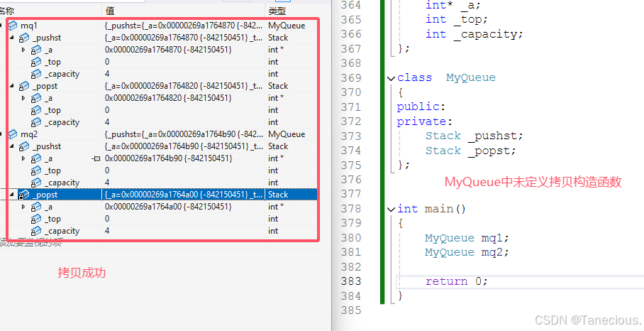Screen dimensions: 644x331
Task: Click the pin icon beside value 0x00000269a1764b90
Action: (x=96, y=158)
